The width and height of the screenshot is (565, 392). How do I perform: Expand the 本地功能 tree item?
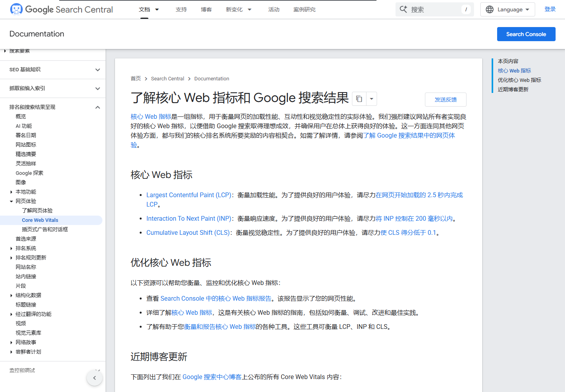coord(11,192)
